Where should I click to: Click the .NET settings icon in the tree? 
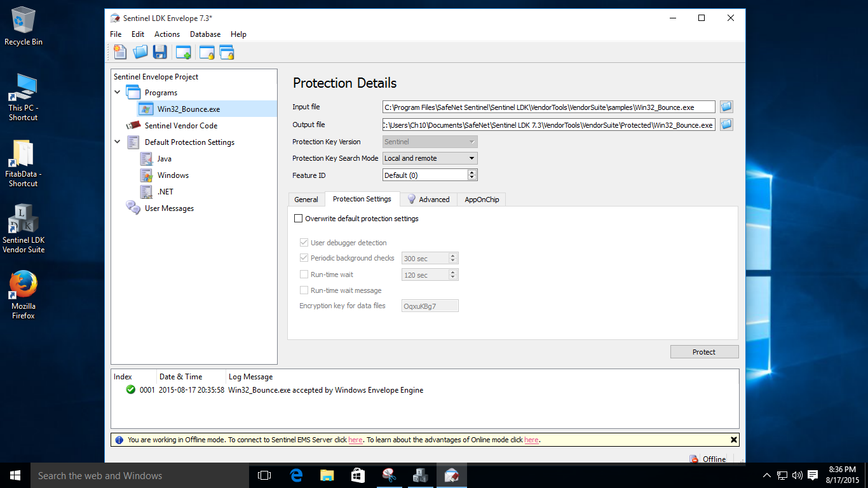146,191
